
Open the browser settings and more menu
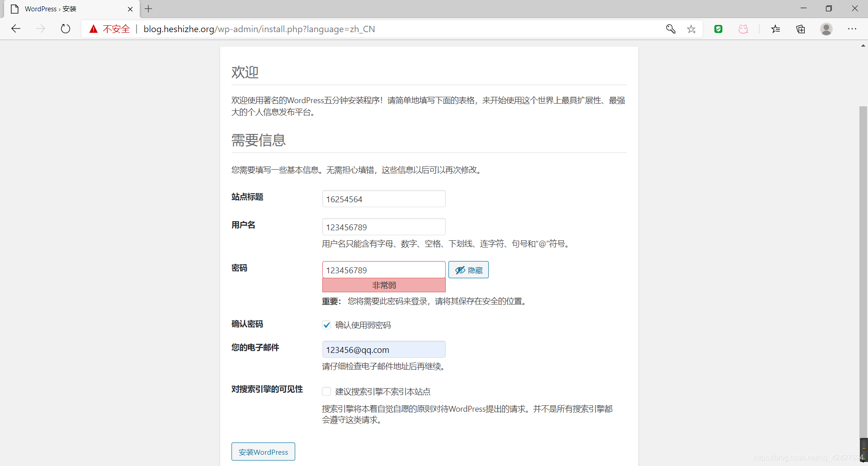pos(852,29)
